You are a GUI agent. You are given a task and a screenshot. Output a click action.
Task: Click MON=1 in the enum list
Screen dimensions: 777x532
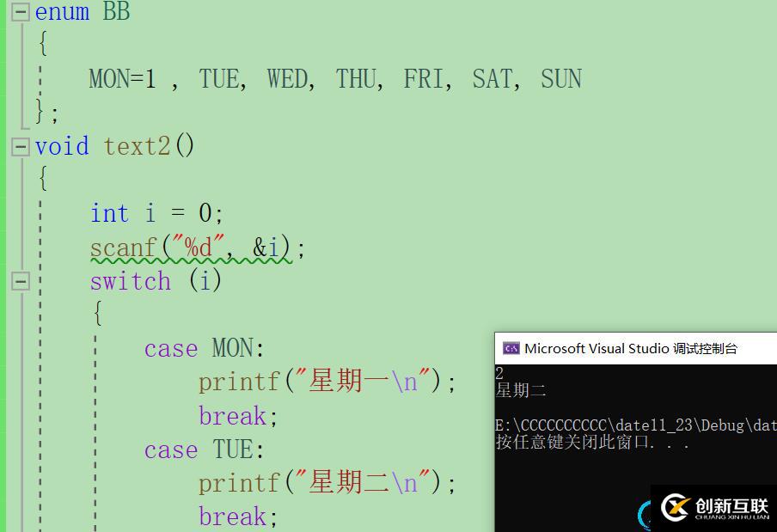(122, 79)
